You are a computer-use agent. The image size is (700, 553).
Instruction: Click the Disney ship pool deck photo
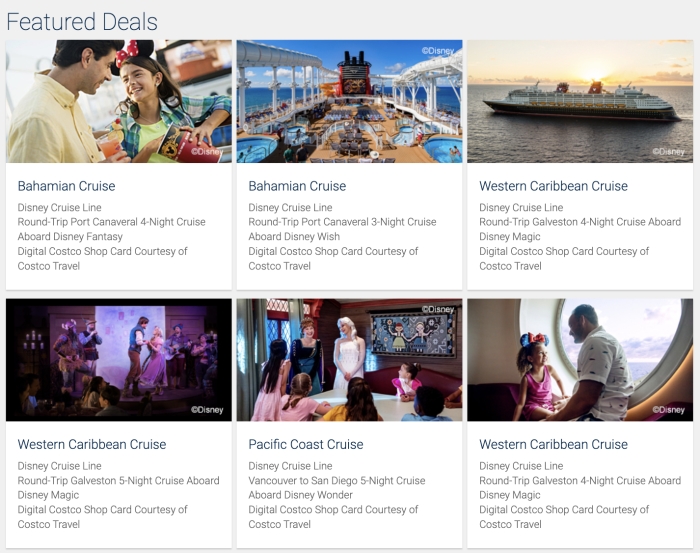point(349,101)
